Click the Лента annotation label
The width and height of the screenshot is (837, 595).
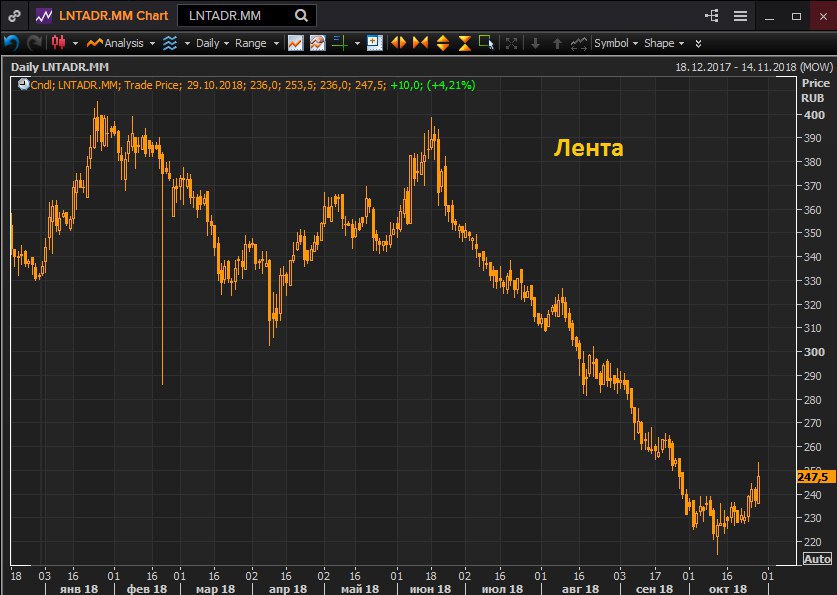[588, 148]
